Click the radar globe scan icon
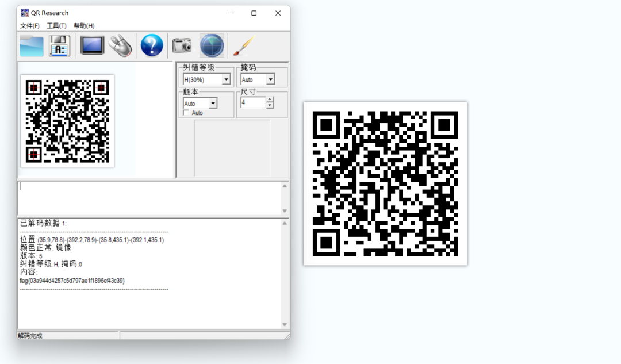 tap(212, 45)
